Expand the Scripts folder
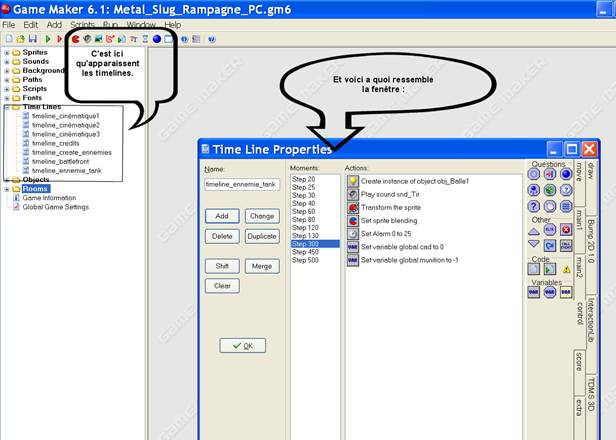This screenshot has height=440, width=616. 7,89
